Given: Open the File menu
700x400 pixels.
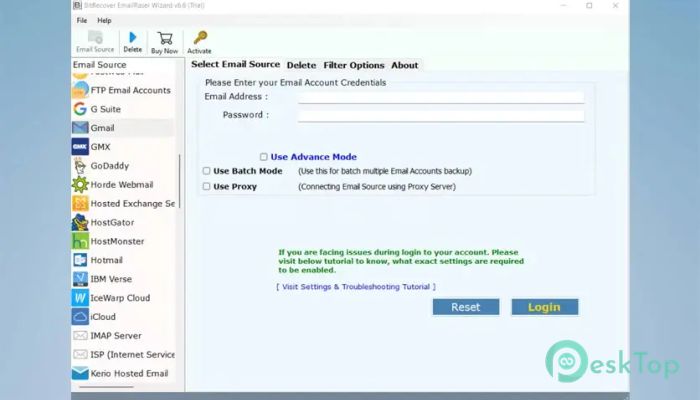Looking at the screenshot, I should point(82,21).
